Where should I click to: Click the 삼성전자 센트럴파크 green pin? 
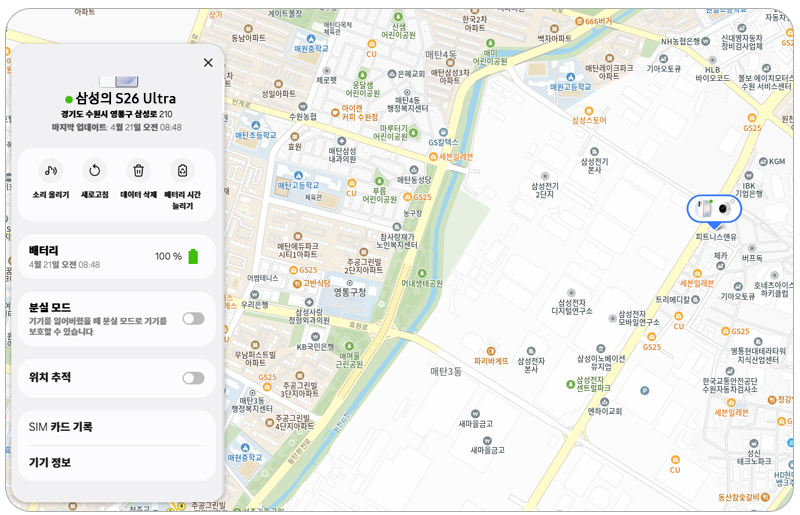(x=570, y=384)
